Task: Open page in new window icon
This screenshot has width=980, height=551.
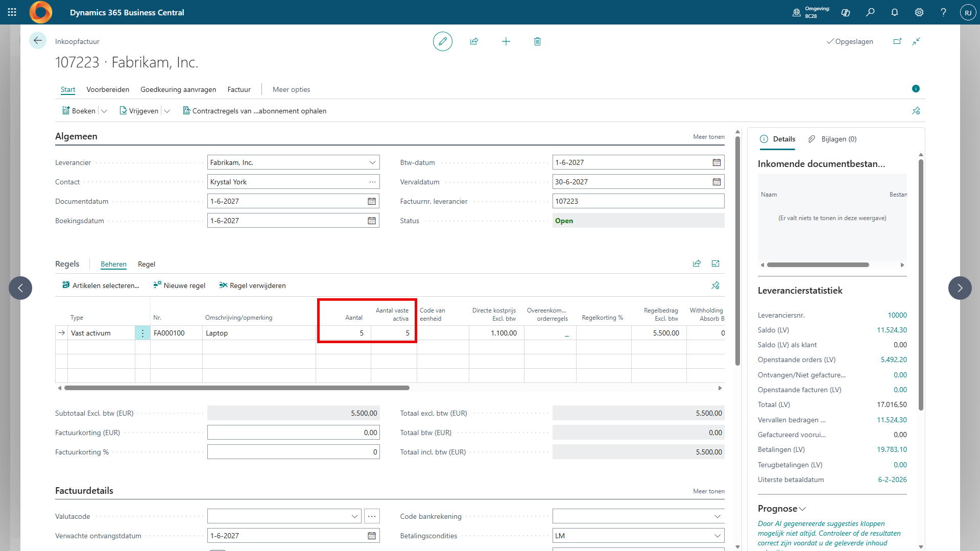Action: click(x=897, y=41)
